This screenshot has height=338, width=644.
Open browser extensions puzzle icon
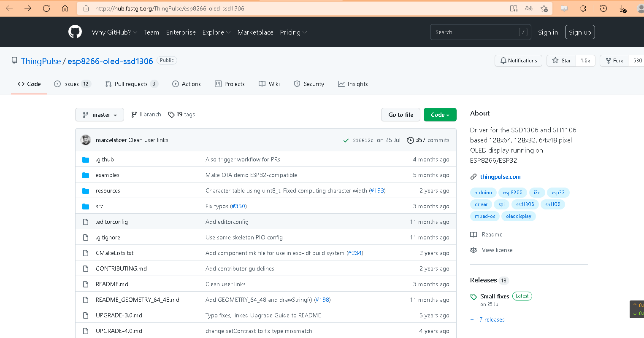(x=583, y=8)
